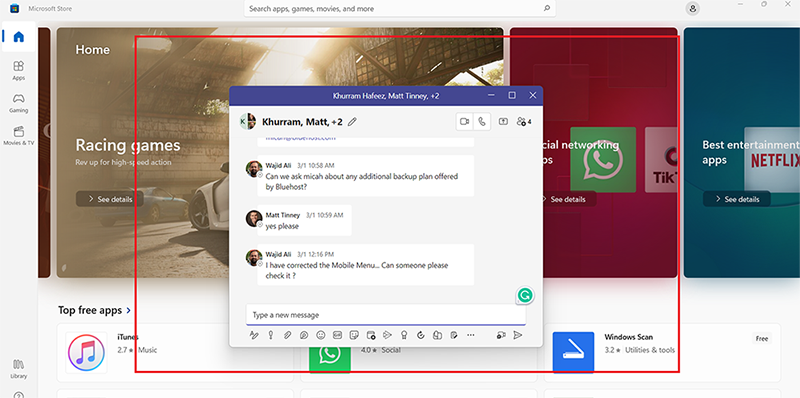Open the iTunes app listing
This screenshot has height=398, width=800.
click(175, 352)
